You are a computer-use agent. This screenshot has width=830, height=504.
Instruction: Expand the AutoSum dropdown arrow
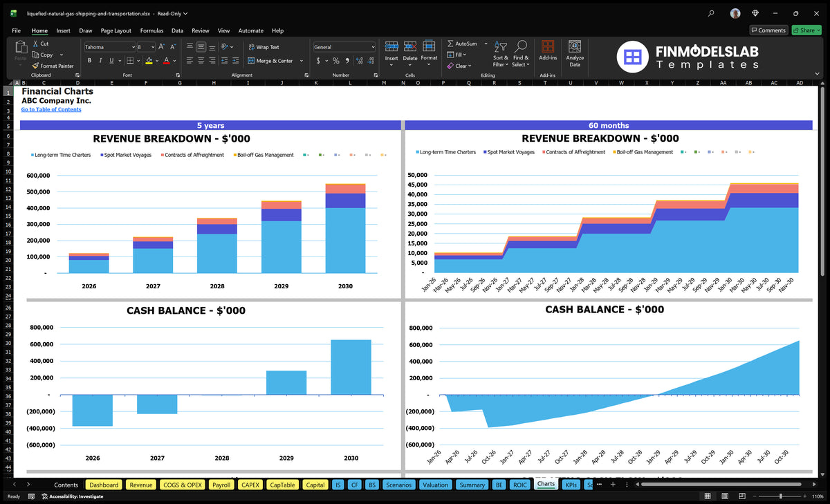pos(486,44)
